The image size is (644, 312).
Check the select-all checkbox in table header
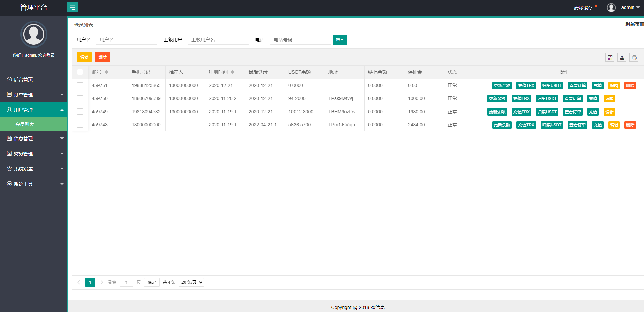point(80,72)
